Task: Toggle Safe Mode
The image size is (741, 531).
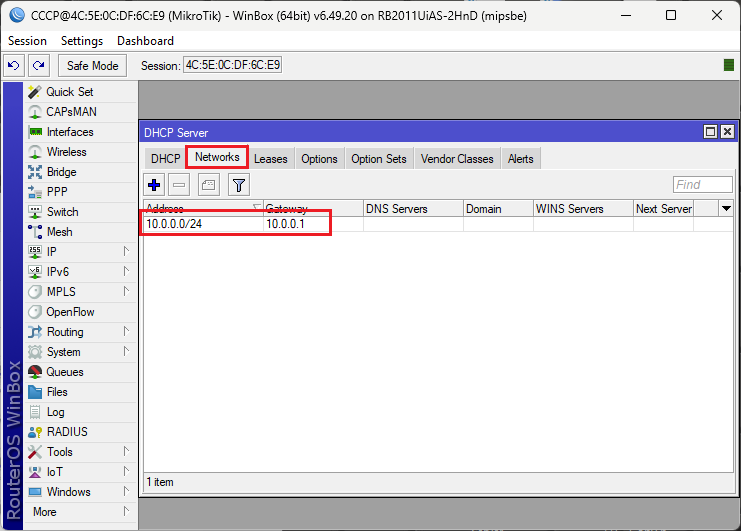Action: point(92,65)
